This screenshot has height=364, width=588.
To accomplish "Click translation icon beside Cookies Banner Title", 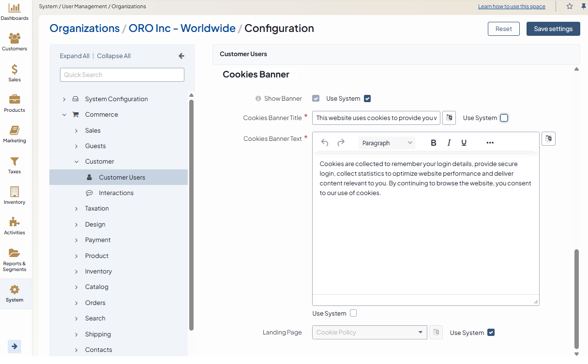I will pos(449,118).
